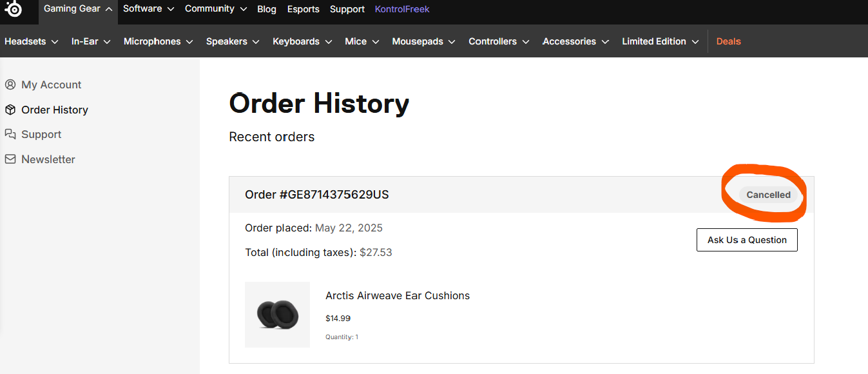Click the Newsletter envelope icon
The image size is (868, 374).
tap(10, 159)
